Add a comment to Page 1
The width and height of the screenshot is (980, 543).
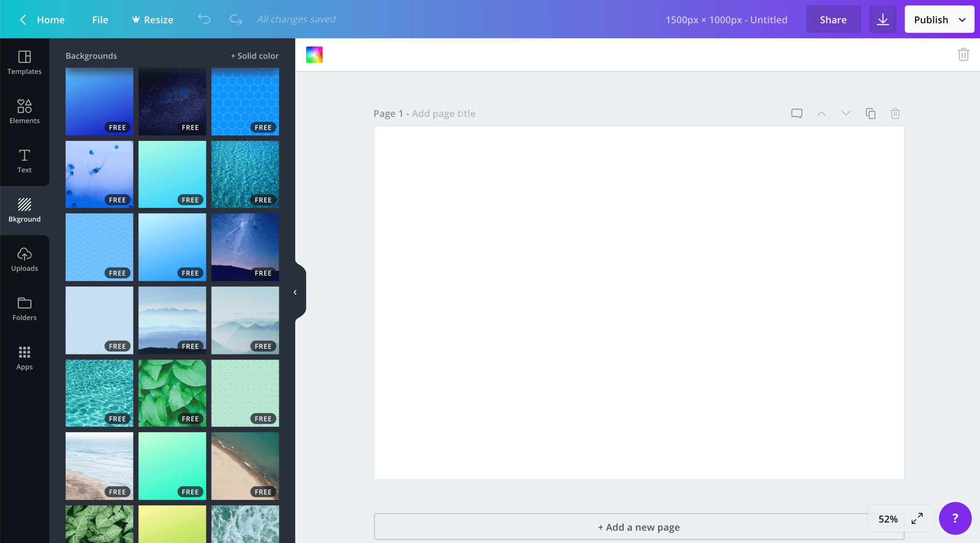coord(797,113)
